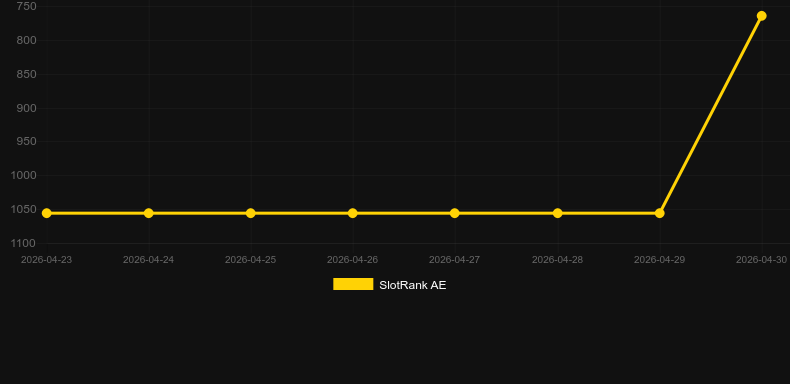
Task: Click the 800 y-axis value
Action: (x=26, y=40)
